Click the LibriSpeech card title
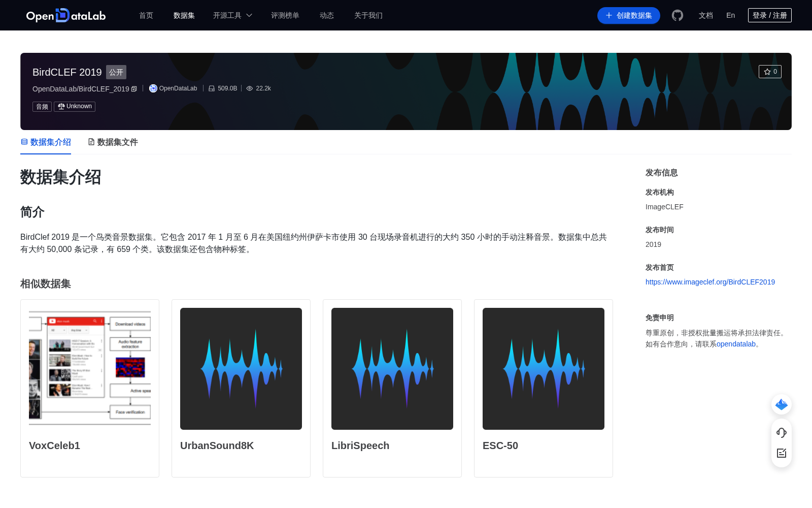This screenshot has width=812, height=508. click(360, 446)
